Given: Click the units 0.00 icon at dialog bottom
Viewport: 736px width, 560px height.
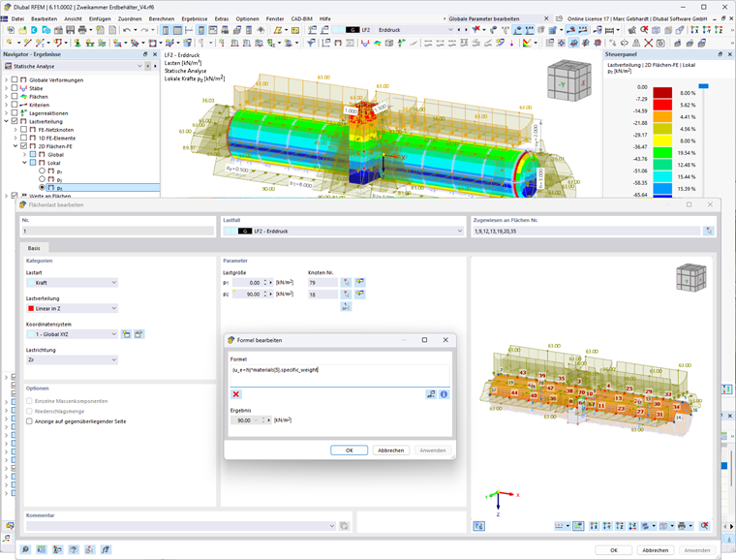Looking at the screenshot, I should tap(42, 549).
